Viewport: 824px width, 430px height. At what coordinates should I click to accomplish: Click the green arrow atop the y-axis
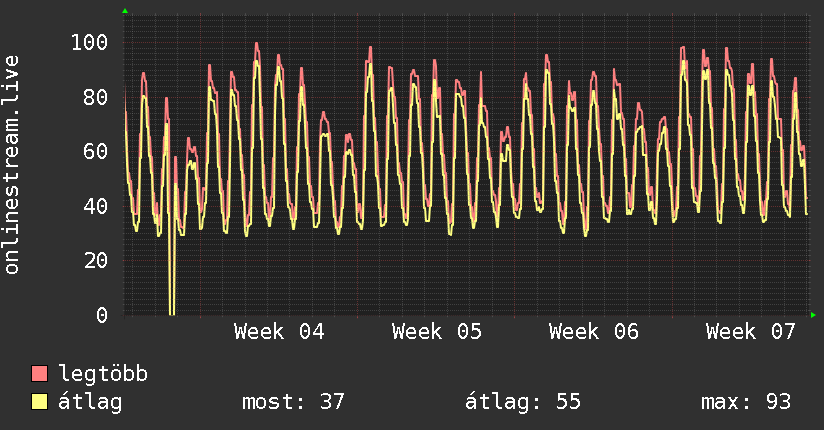[125, 11]
